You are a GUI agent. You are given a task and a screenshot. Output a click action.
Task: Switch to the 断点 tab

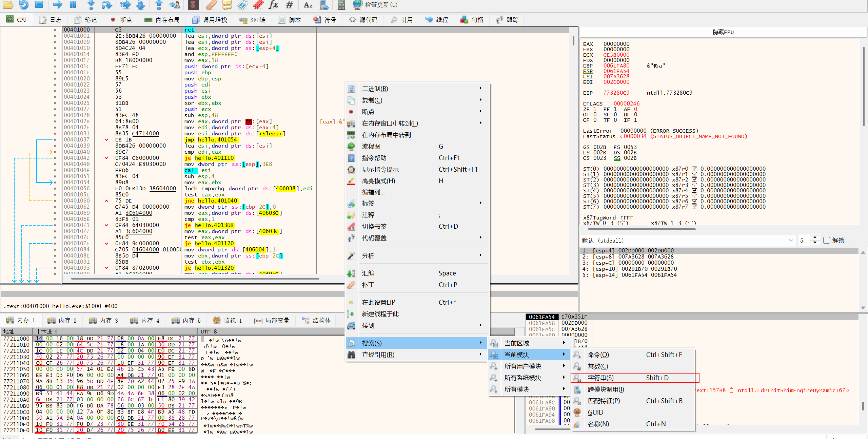[x=122, y=20]
